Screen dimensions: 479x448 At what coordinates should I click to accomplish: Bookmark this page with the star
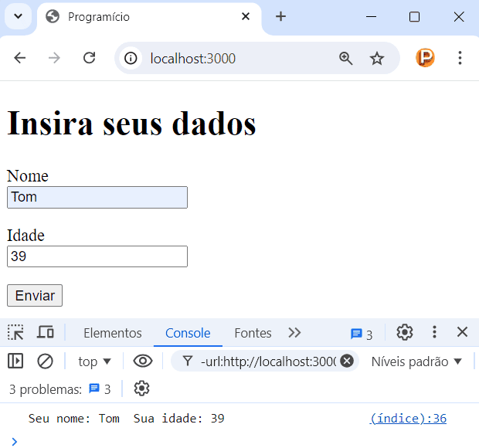coord(377,59)
